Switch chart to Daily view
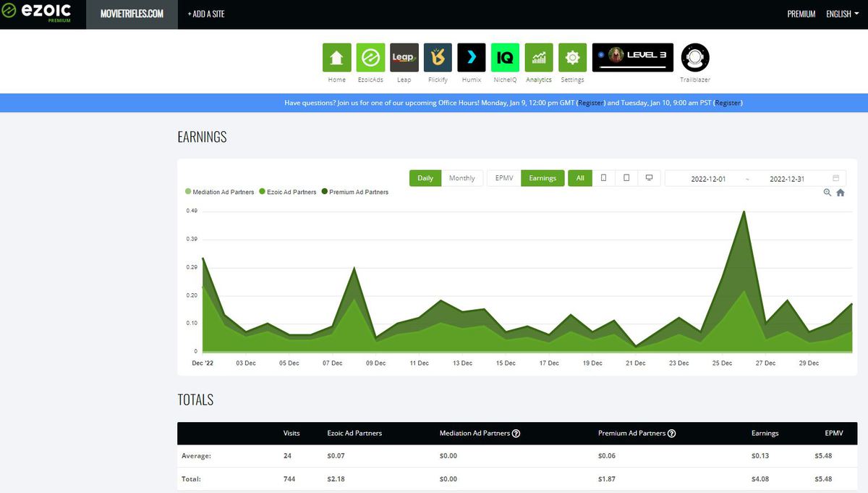Viewport: 868px width, 493px height. 425,178
